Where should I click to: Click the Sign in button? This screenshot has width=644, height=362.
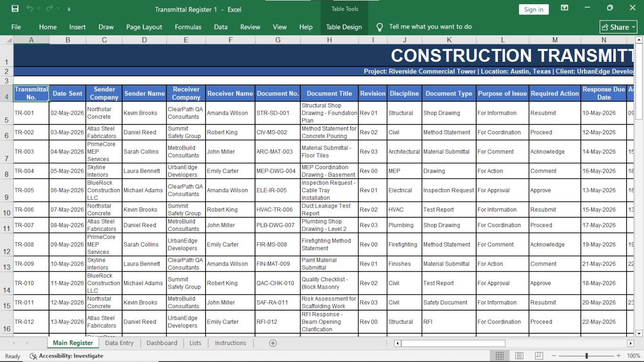(533, 9)
